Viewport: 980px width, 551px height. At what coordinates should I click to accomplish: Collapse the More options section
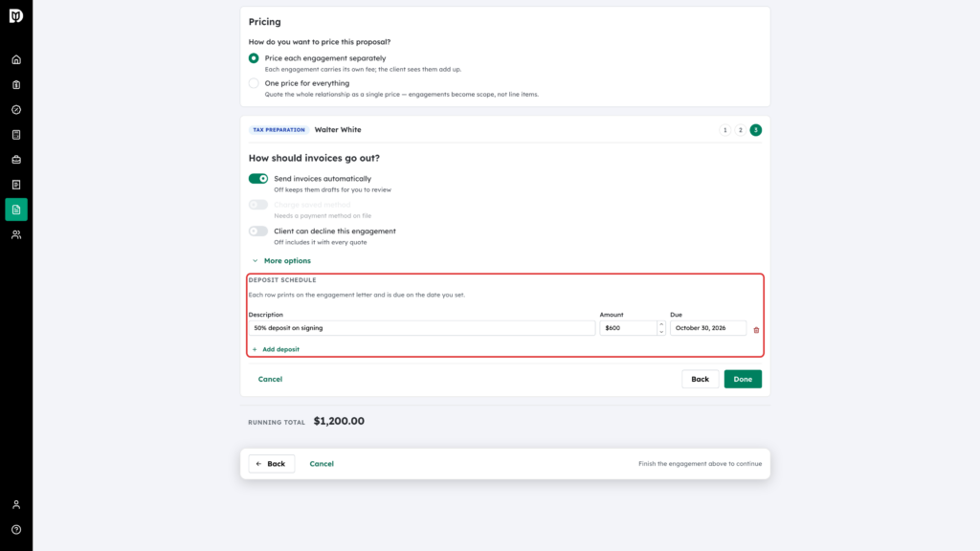281,260
